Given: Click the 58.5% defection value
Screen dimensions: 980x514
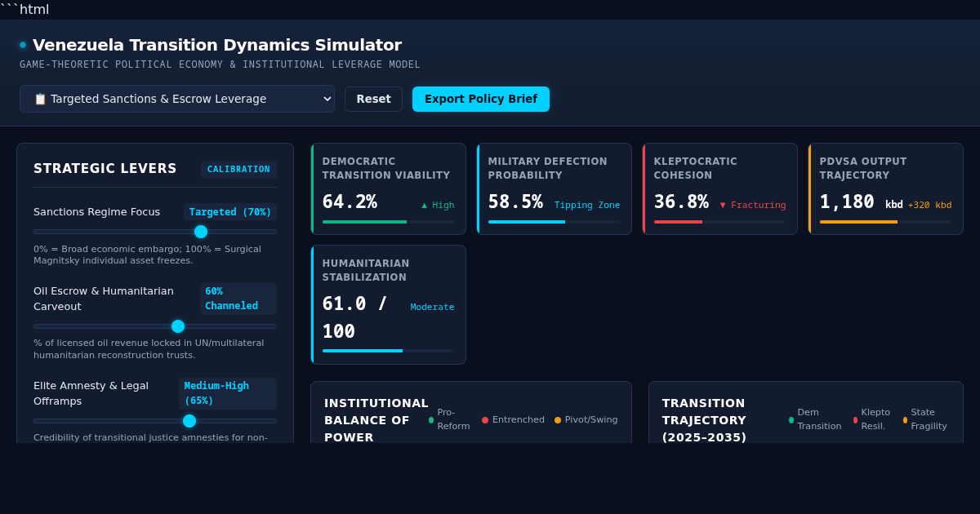Looking at the screenshot, I should pyautogui.click(x=515, y=202).
